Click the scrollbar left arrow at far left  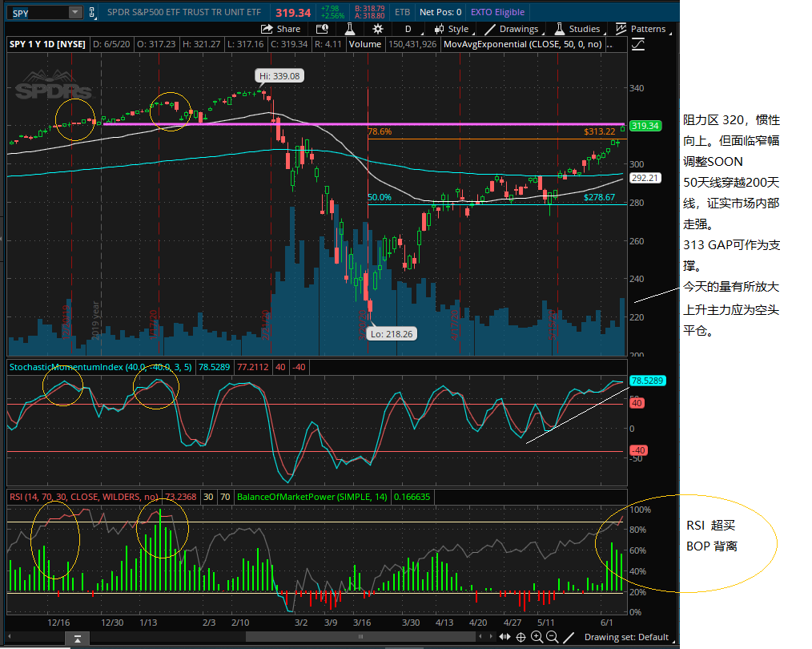[9, 636]
